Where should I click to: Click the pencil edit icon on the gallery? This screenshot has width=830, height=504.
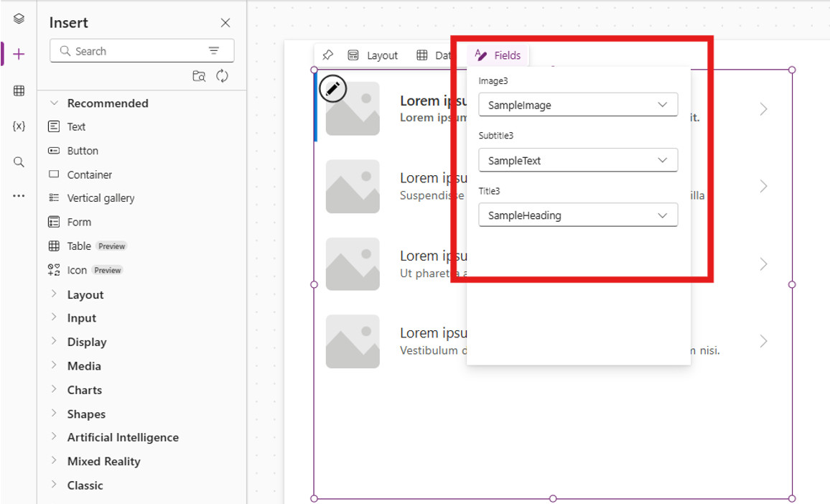tap(332, 88)
